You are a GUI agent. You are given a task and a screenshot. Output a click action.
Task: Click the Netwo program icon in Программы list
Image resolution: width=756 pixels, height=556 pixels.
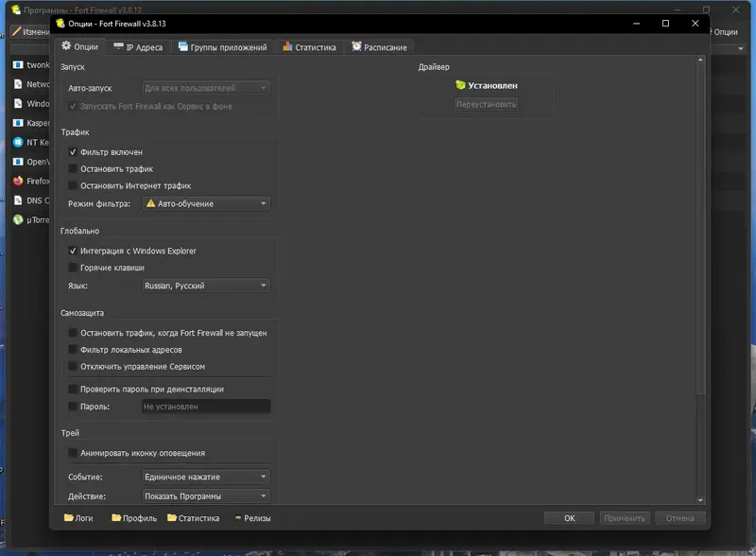click(18, 84)
